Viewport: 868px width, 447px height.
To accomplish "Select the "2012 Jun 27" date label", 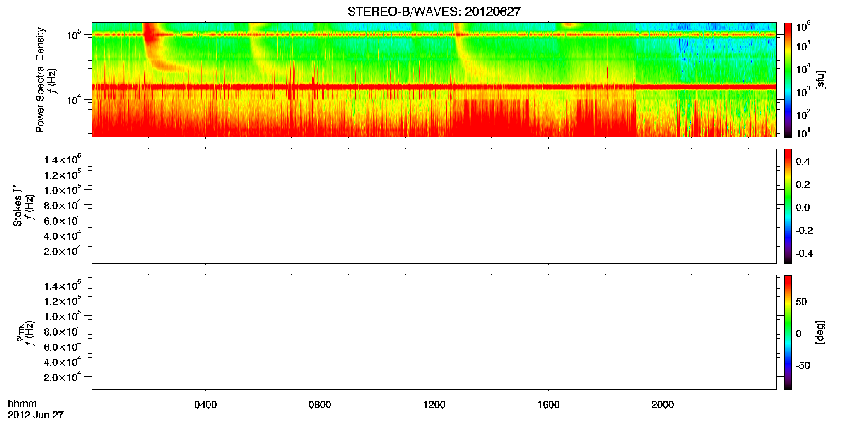I will pyautogui.click(x=36, y=415).
